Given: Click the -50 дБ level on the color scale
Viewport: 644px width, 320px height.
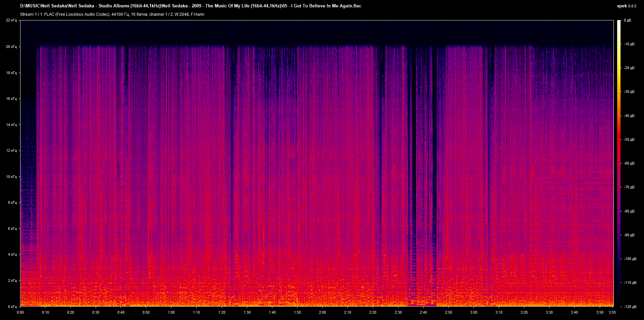Looking at the screenshot, I should [629, 139].
